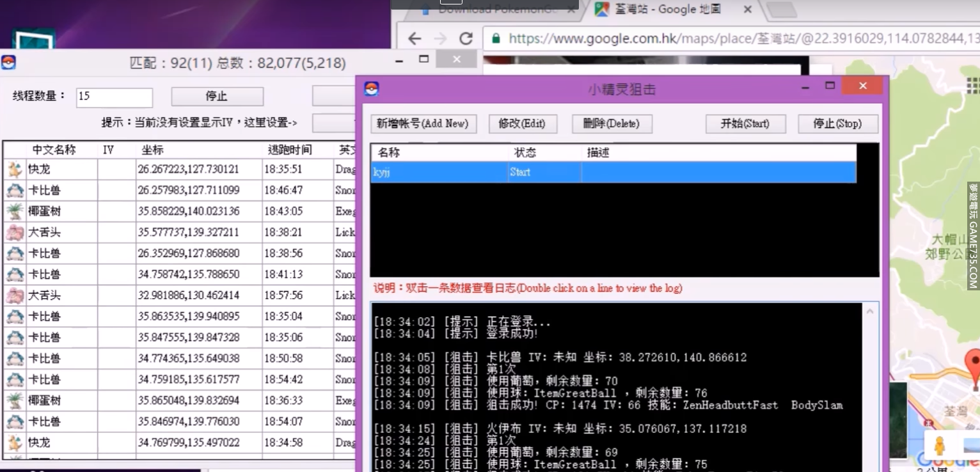Screen dimensions: 980x472
Task: Click the Lickitung icon in the 18:38:21 row
Action: 15,233
